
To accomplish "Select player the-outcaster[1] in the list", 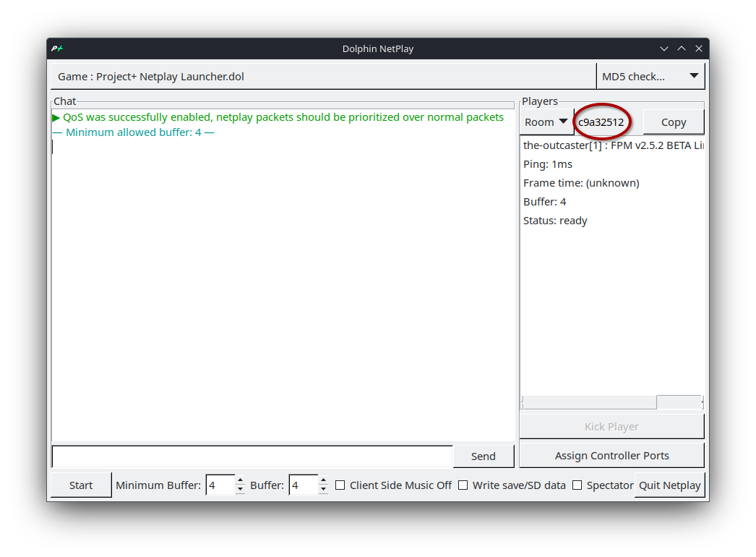I will click(x=612, y=145).
